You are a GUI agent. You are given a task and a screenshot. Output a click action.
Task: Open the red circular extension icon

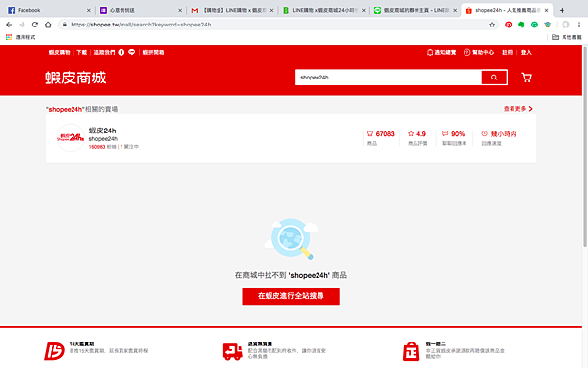pos(508,25)
